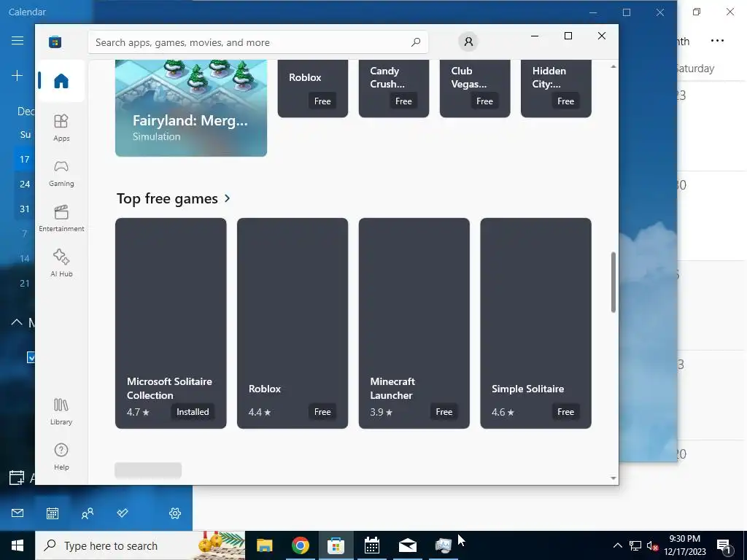Click Free on Minecraft Launcher card
Image resolution: width=747 pixels, height=560 pixels.
pos(444,412)
